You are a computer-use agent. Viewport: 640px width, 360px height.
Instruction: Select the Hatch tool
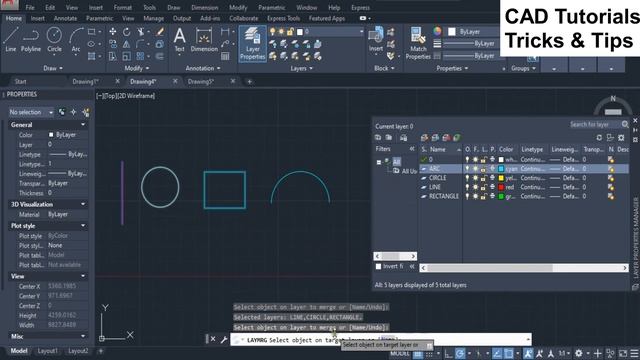(x=91, y=56)
